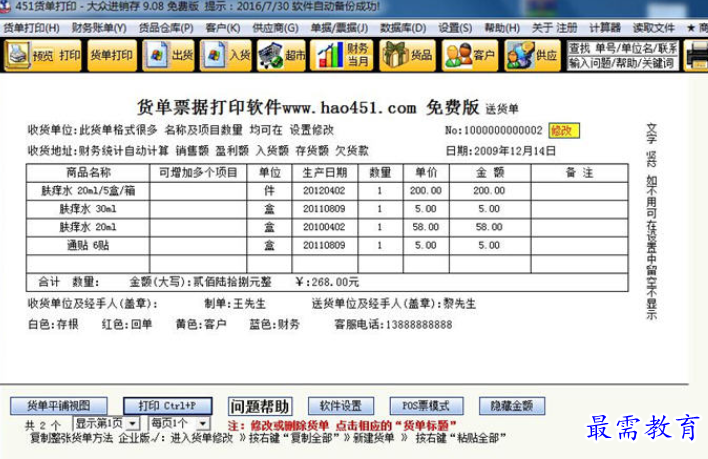
Task: Open the 数据库(D) menu
Action: (x=403, y=28)
